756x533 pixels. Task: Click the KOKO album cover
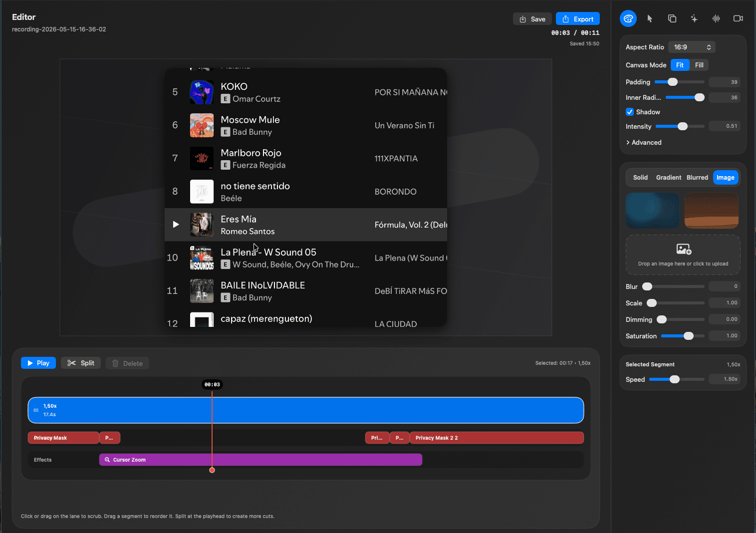point(202,92)
